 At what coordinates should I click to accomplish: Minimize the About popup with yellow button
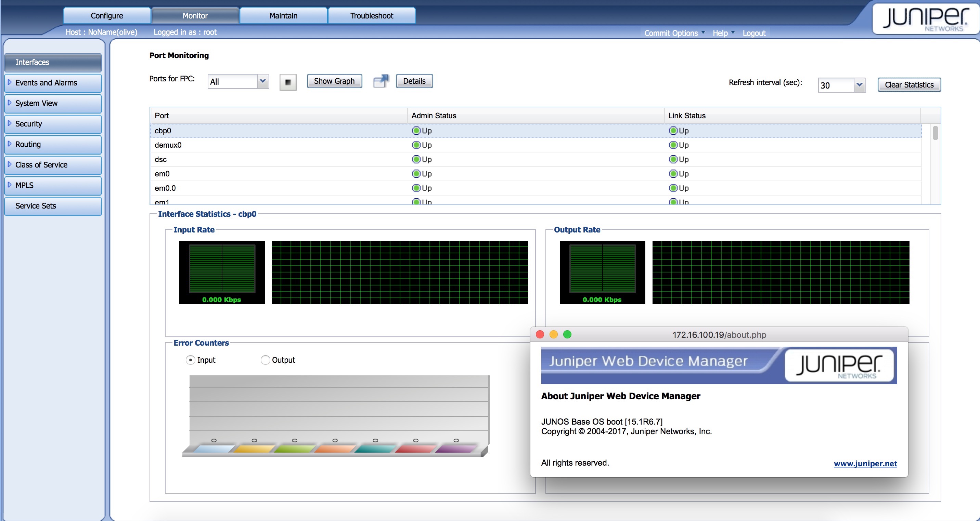554,334
